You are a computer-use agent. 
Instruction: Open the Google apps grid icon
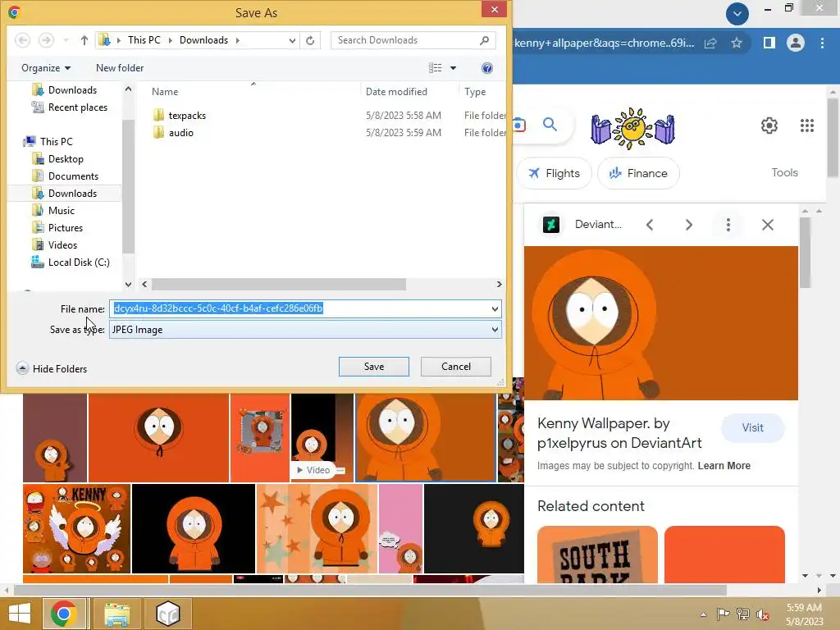click(807, 126)
